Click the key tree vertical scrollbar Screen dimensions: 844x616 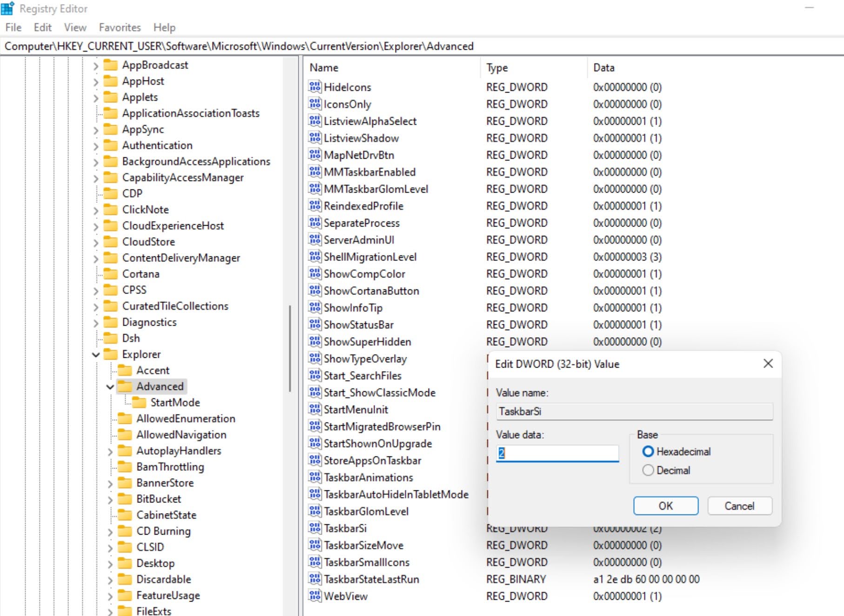pyautogui.click(x=290, y=348)
